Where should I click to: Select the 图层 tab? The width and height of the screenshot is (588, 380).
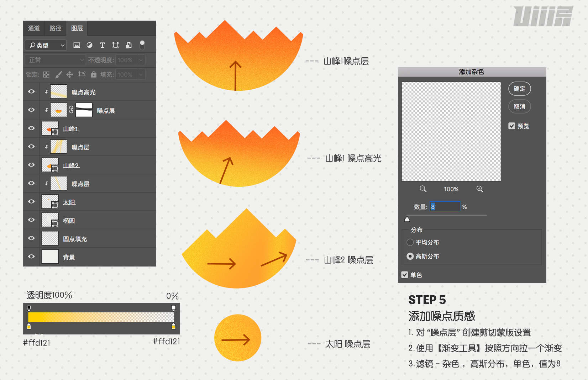tap(77, 28)
